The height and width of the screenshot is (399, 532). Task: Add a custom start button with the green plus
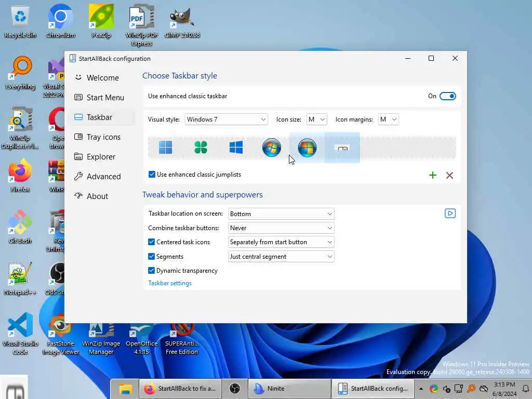tap(433, 175)
